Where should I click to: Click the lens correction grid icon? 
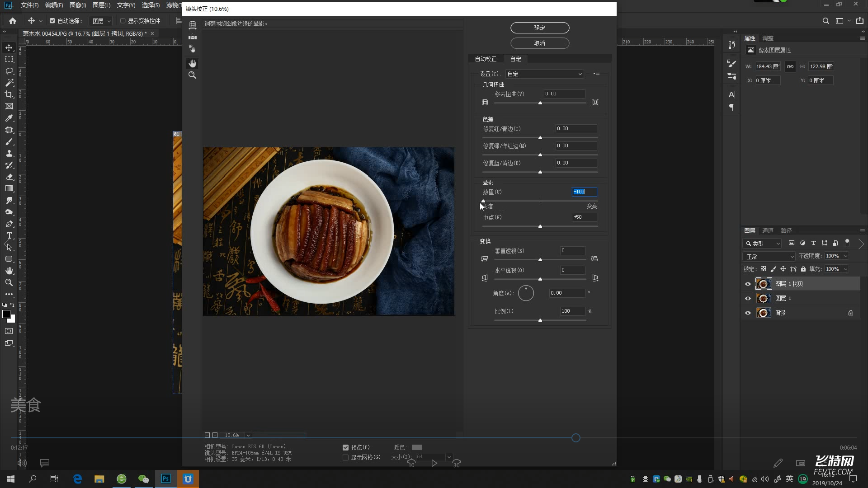coord(483,102)
